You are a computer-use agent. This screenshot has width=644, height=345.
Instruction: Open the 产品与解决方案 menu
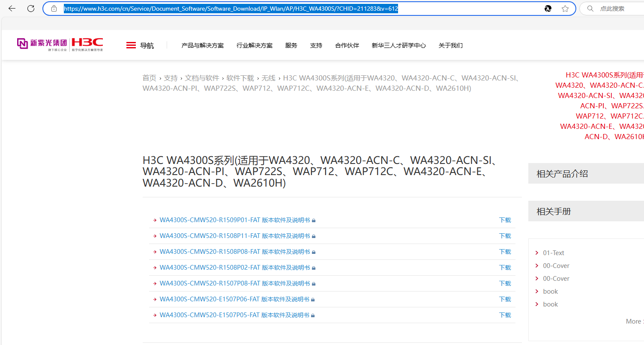click(203, 45)
